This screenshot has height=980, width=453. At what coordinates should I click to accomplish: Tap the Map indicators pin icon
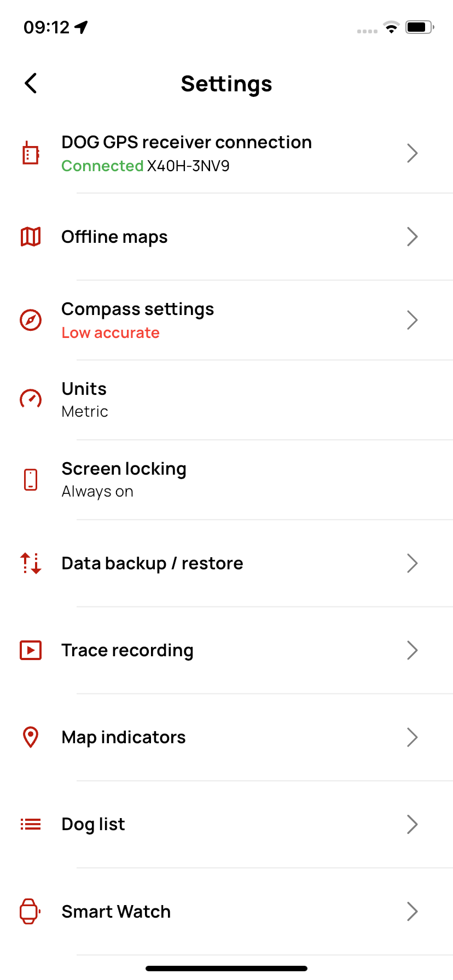(31, 737)
